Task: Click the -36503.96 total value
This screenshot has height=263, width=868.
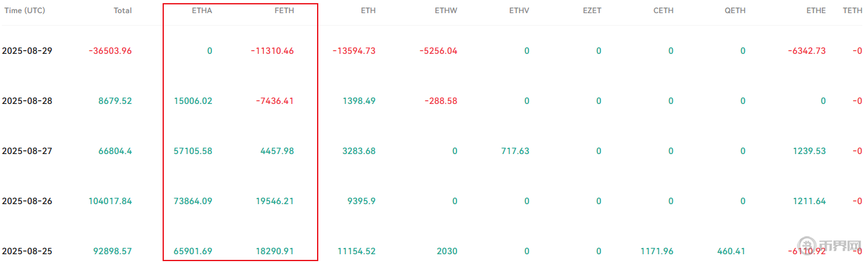Action: click(110, 51)
